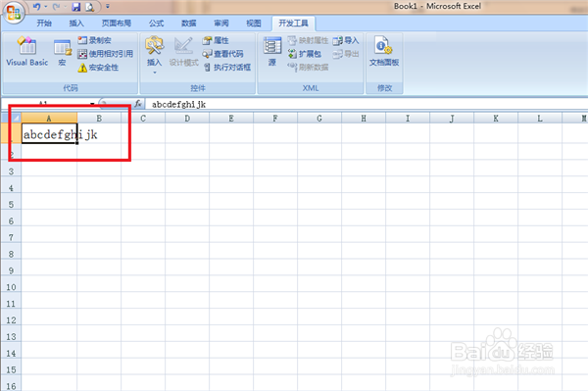Open the XML 源 source pane
The image size is (588, 391).
pyautogui.click(x=272, y=52)
